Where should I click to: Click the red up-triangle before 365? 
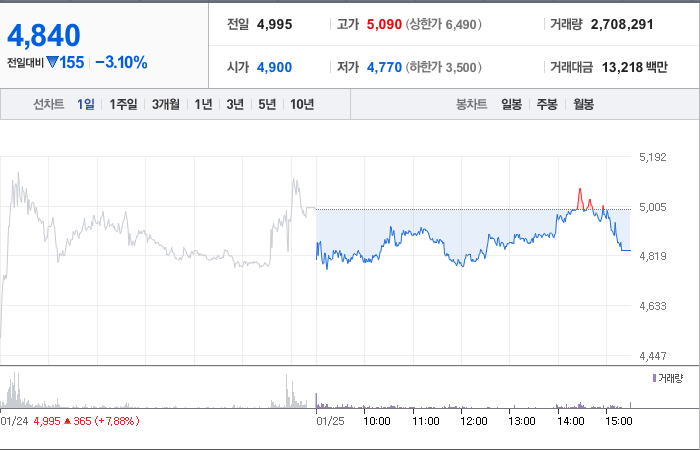point(67,421)
